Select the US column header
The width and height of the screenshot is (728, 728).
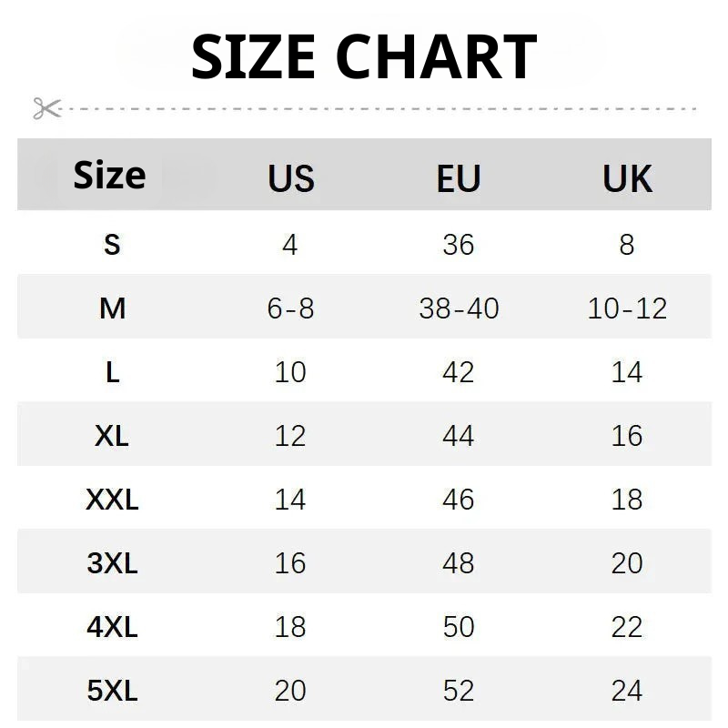(290, 179)
